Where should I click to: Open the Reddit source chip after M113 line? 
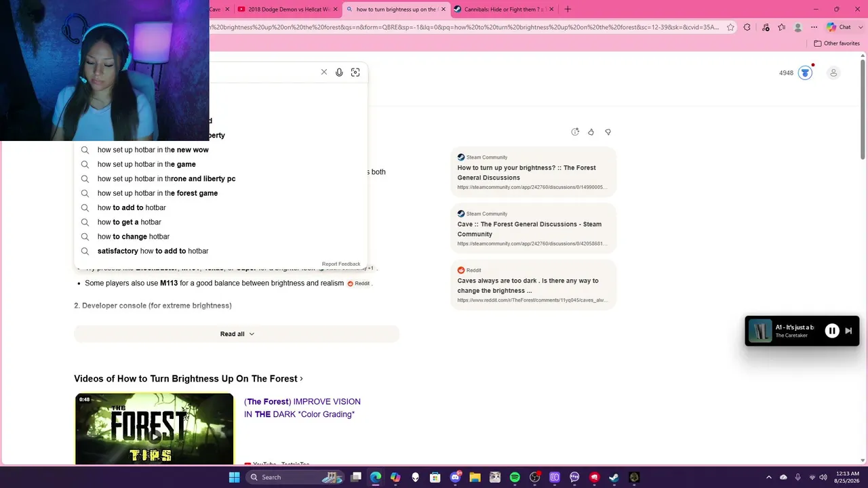(x=359, y=283)
